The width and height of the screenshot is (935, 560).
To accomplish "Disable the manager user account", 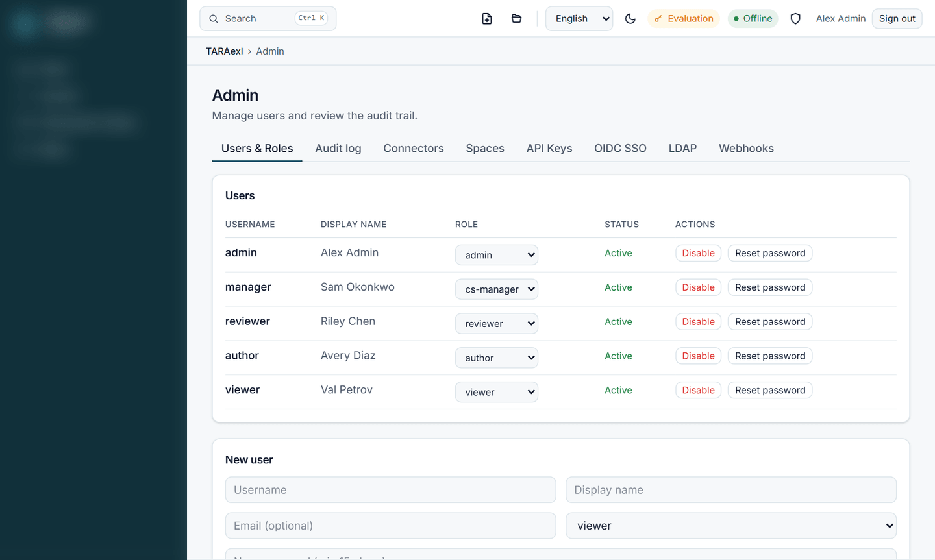I will [x=698, y=287].
